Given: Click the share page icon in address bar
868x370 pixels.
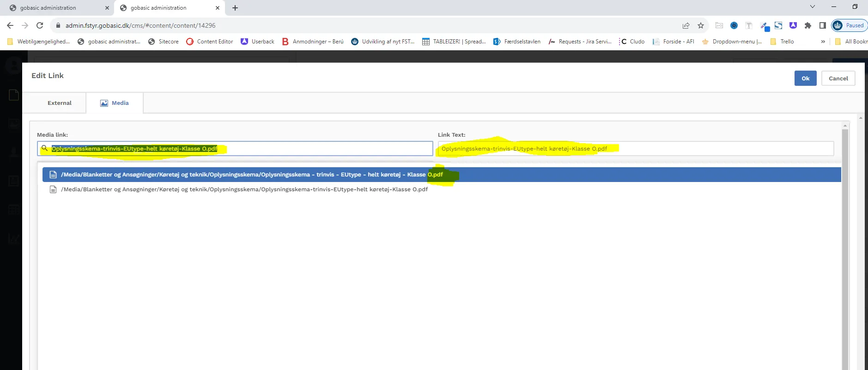Looking at the screenshot, I should click(x=686, y=25).
